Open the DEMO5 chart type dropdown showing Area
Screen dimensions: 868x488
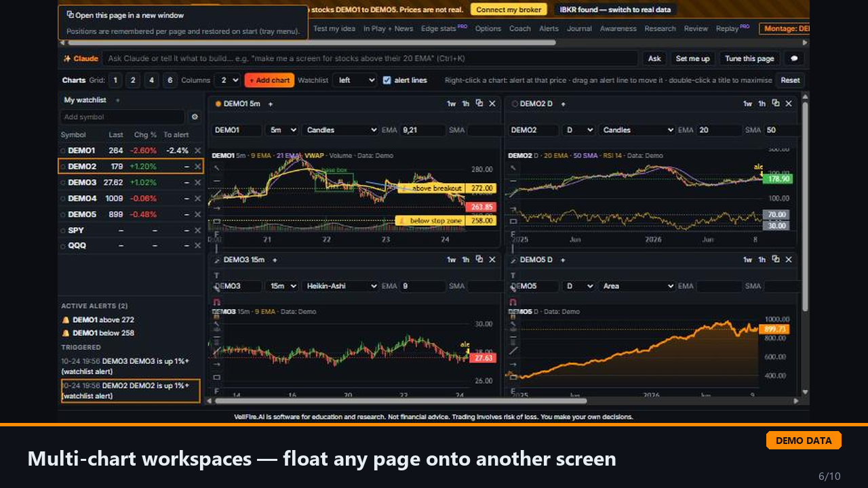[x=637, y=286]
